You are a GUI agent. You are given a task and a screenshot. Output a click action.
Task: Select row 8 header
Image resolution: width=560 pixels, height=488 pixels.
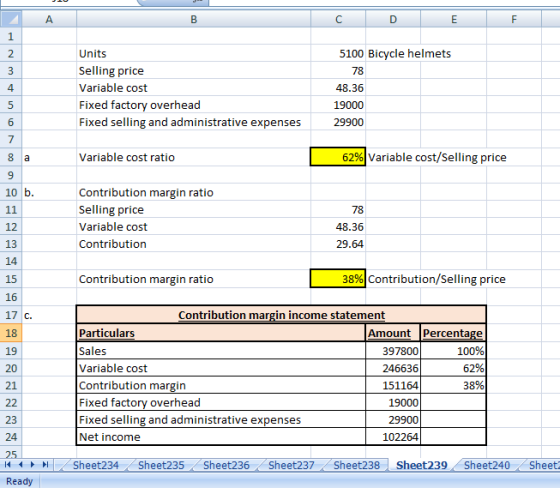[x=11, y=157]
